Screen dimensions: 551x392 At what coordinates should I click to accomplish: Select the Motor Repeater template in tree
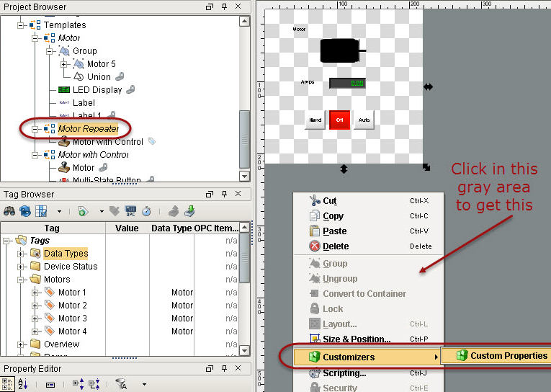pos(88,129)
